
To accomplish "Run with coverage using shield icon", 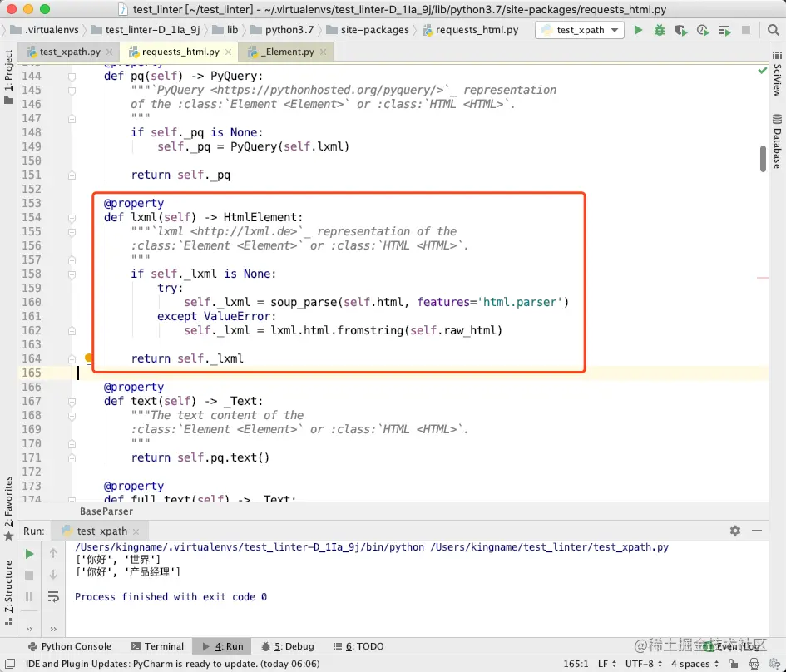I will [x=680, y=30].
